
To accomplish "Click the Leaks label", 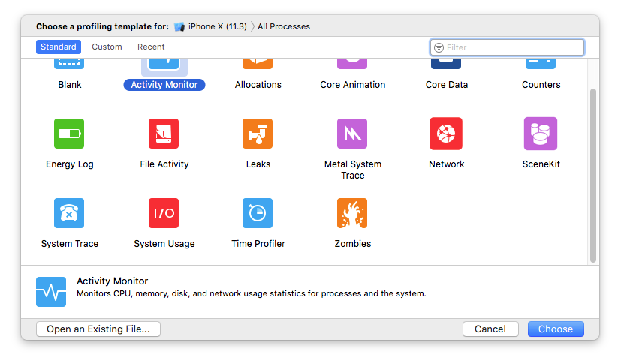I will tap(258, 164).
